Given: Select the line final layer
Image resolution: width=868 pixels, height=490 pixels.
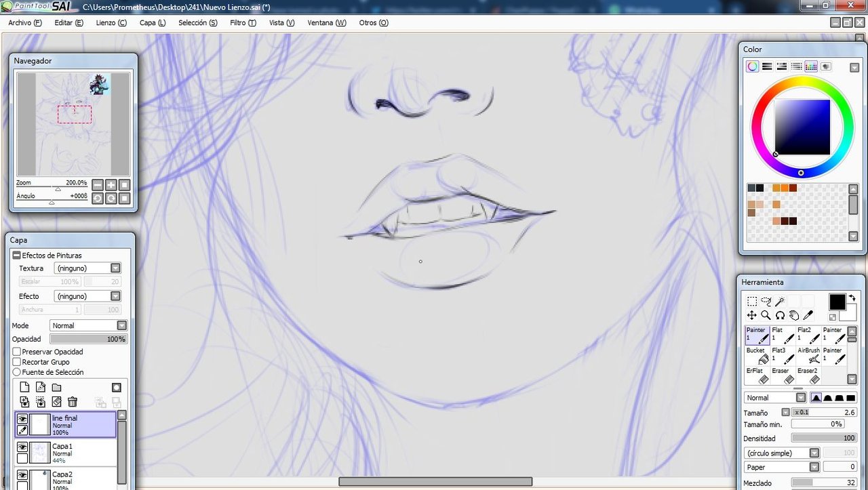Looking at the screenshot, I should (65, 425).
